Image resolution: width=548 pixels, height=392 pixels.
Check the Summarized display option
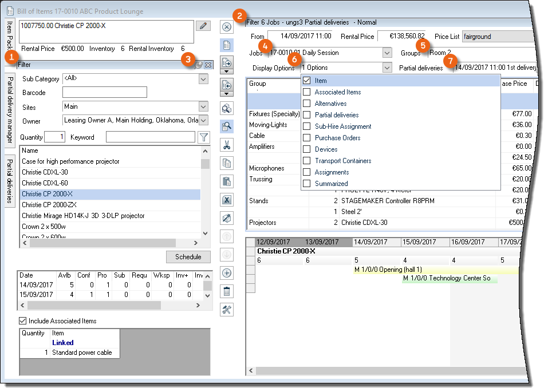[x=307, y=184]
